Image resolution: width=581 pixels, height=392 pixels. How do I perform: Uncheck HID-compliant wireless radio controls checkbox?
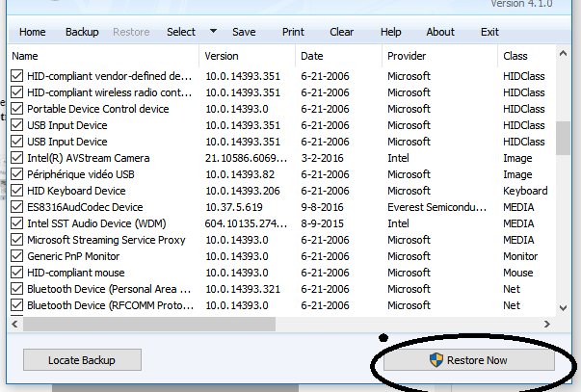[16, 92]
